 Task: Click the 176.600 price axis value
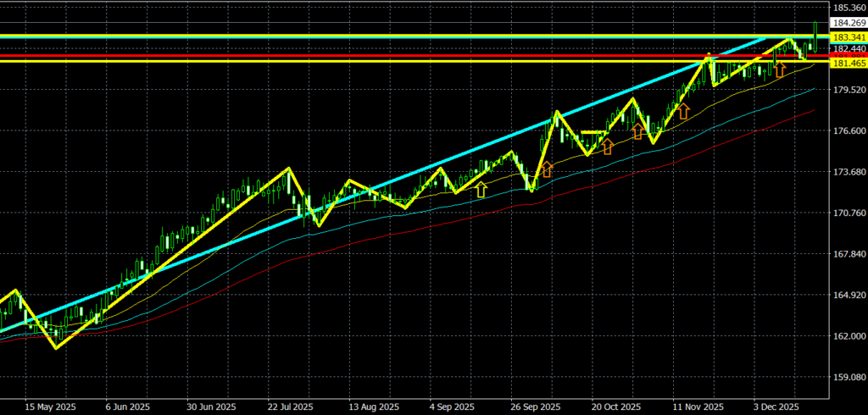pyautogui.click(x=848, y=131)
